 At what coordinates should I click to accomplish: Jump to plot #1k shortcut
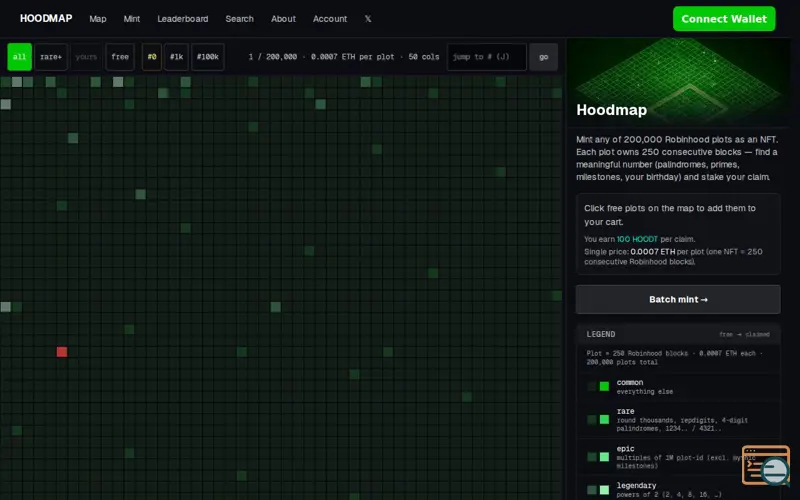177,57
